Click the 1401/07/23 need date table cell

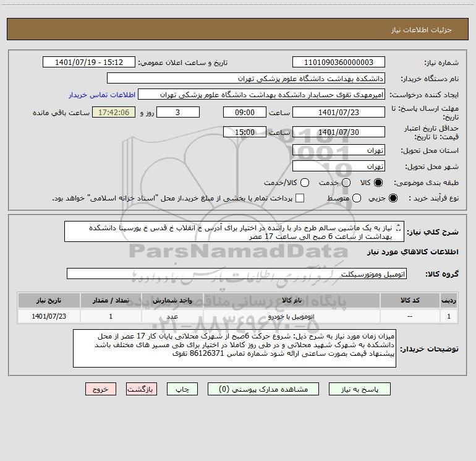coord(49,317)
